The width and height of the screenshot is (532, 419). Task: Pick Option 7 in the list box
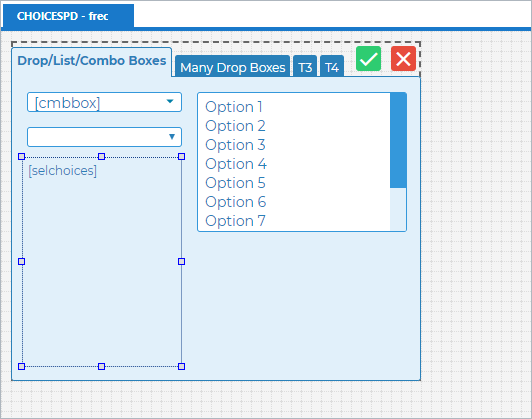click(x=235, y=221)
